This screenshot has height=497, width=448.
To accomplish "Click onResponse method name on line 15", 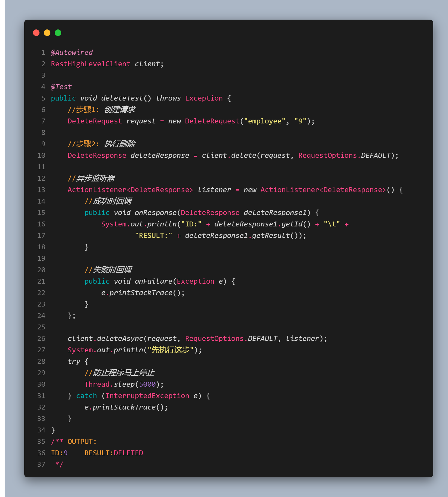I will [156, 213].
